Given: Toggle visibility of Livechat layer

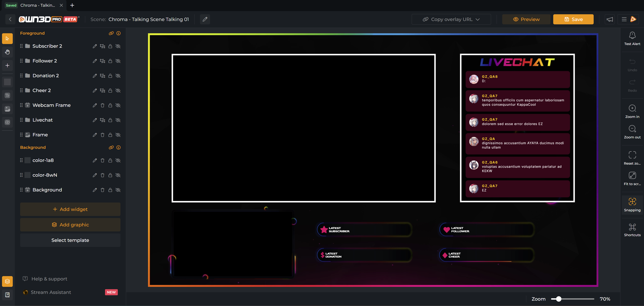Looking at the screenshot, I should (118, 120).
